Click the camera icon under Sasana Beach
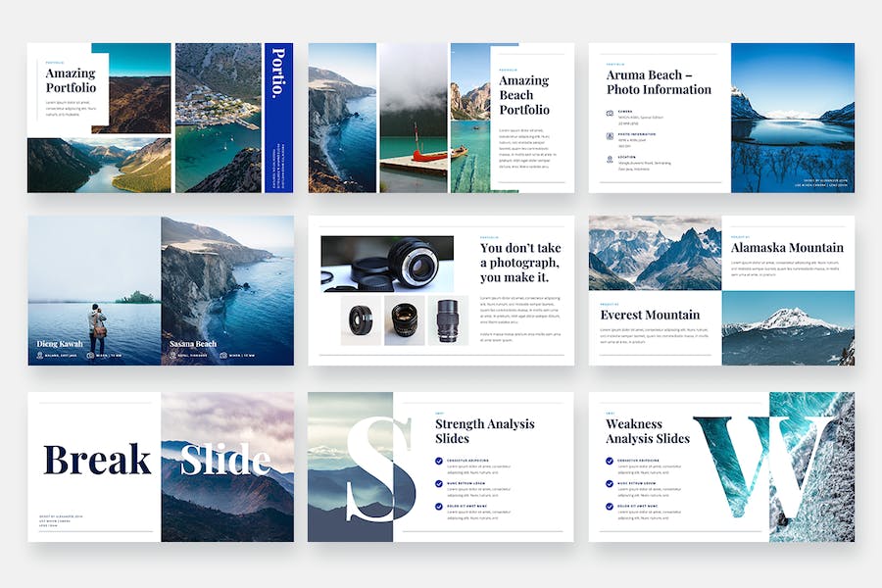The height and width of the screenshot is (588, 882). coord(223,355)
